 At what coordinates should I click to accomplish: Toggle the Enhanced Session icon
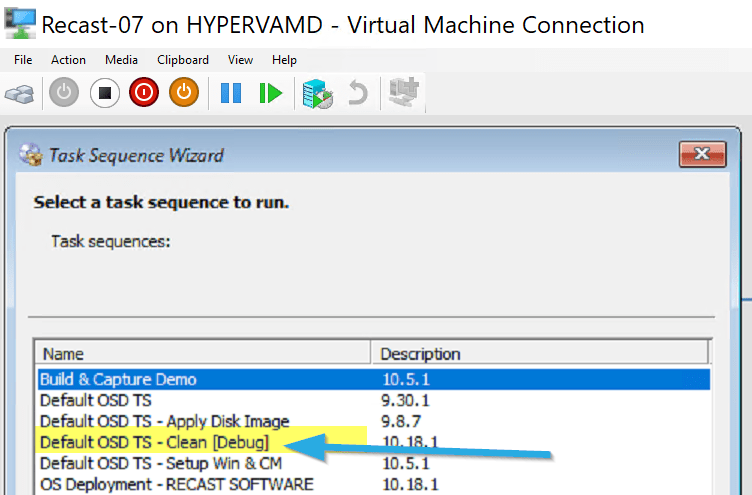[x=405, y=94]
